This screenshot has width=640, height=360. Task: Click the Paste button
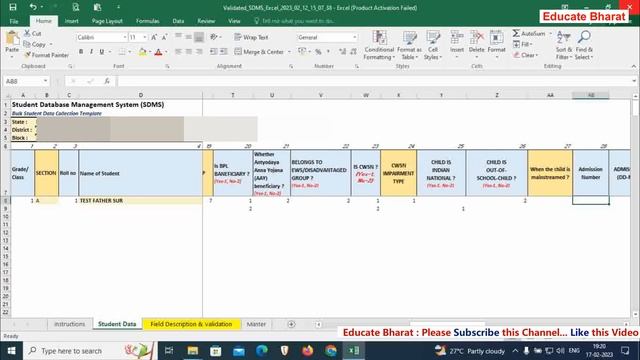12,43
